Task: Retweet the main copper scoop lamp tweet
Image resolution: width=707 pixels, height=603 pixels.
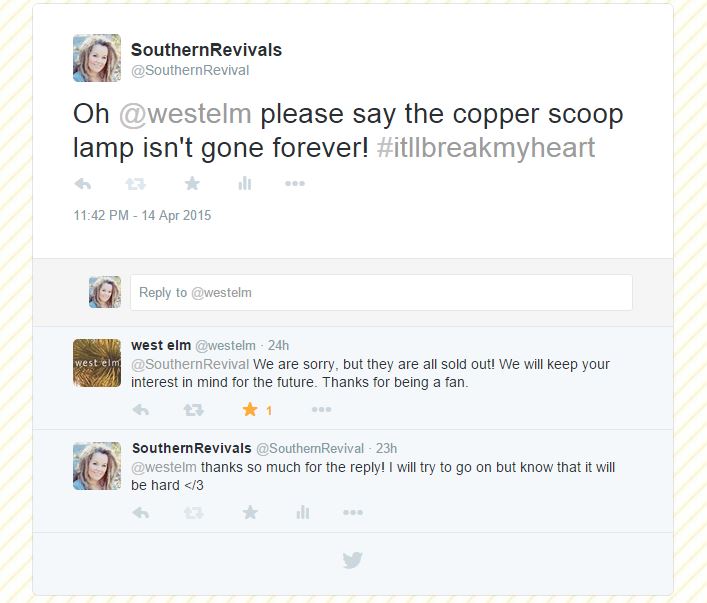Action: (x=135, y=184)
